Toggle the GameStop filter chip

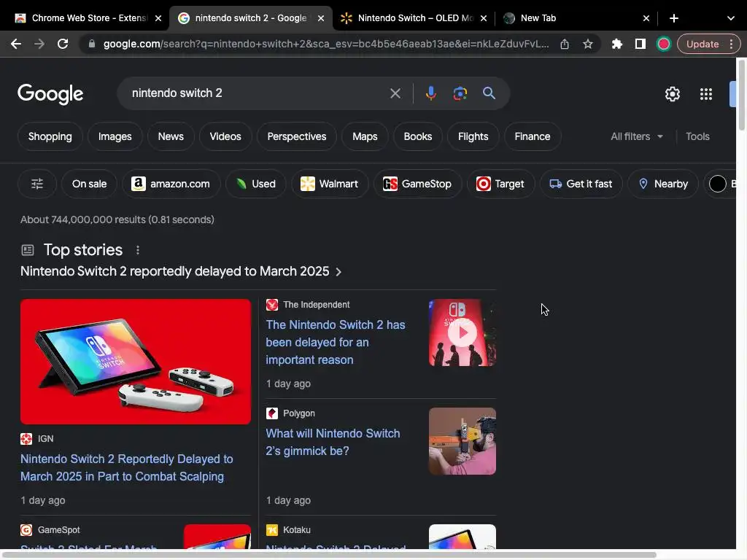click(x=417, y=184)
